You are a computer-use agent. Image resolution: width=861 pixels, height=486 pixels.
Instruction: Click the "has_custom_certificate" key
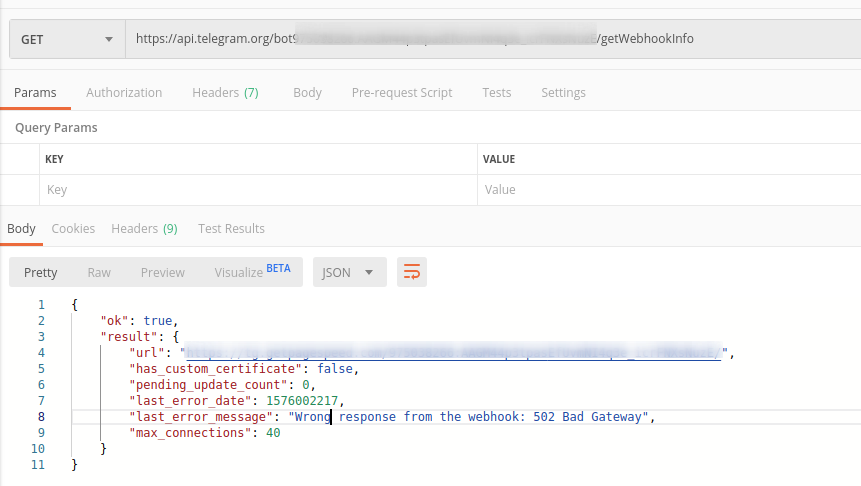216,369
